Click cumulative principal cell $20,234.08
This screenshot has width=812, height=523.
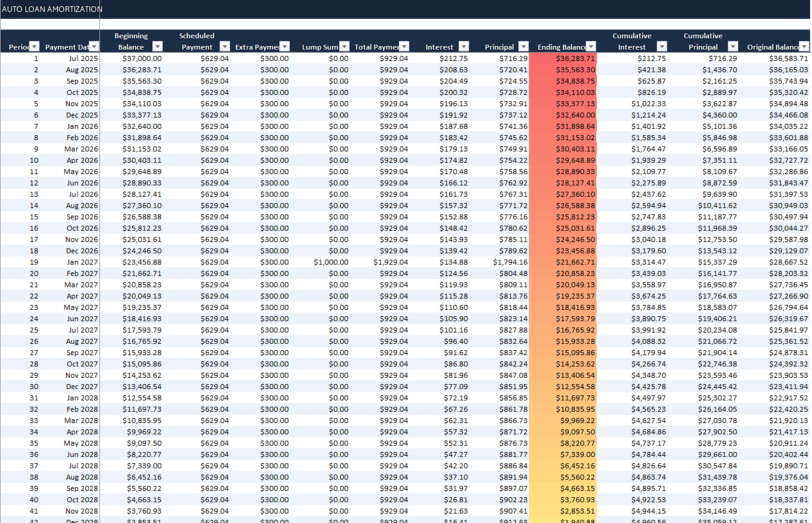pyautogui.click(x=703, y=330)
